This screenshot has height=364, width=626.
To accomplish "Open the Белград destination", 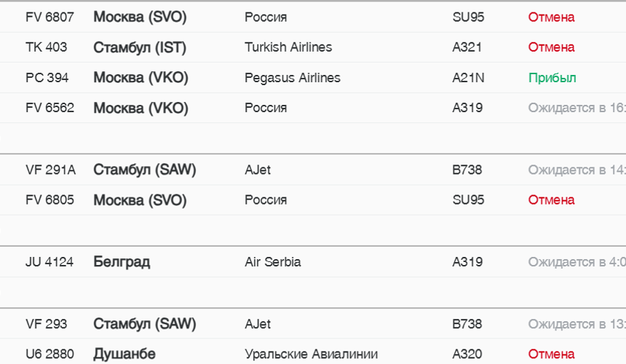I will (x=122, y=262).
